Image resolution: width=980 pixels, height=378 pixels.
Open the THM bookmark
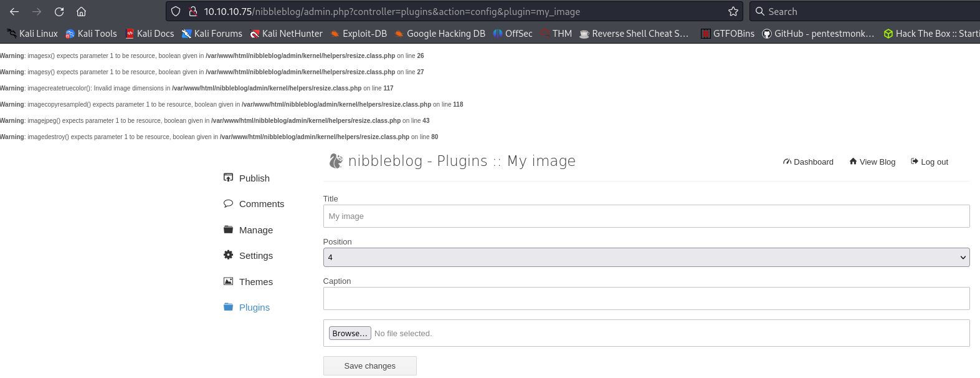[556, 34]
